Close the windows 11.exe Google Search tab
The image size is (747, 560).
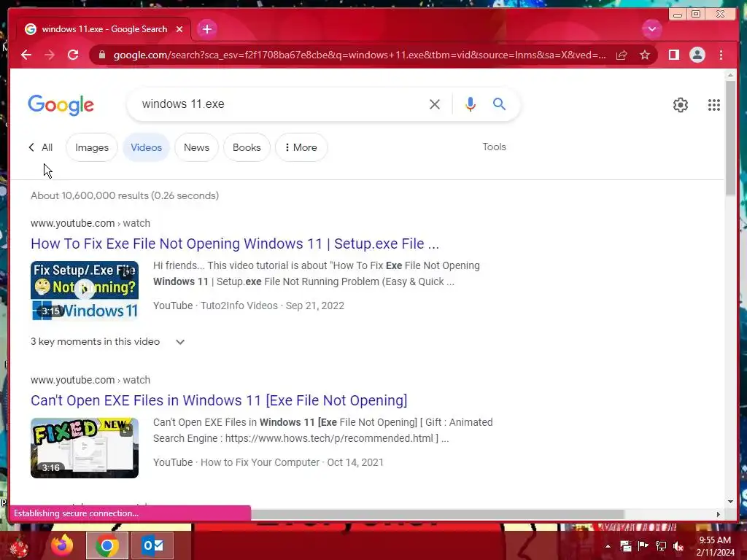[x=179, y=29]
